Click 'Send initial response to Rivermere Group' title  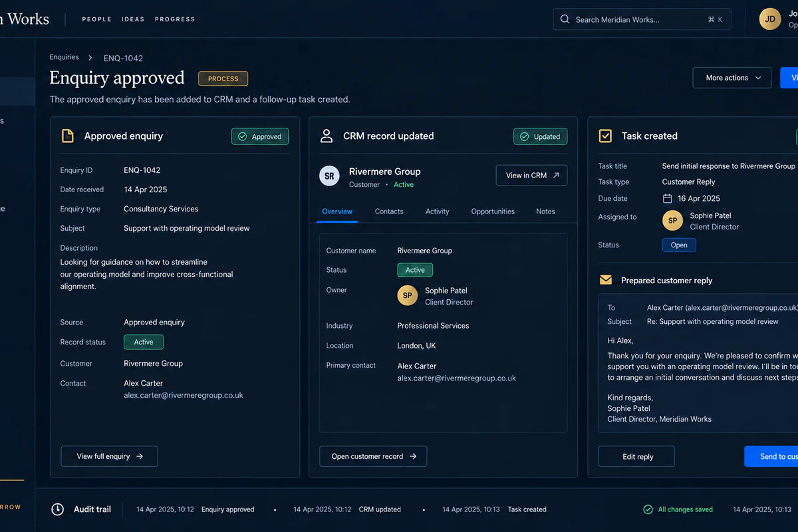[728, 166]
